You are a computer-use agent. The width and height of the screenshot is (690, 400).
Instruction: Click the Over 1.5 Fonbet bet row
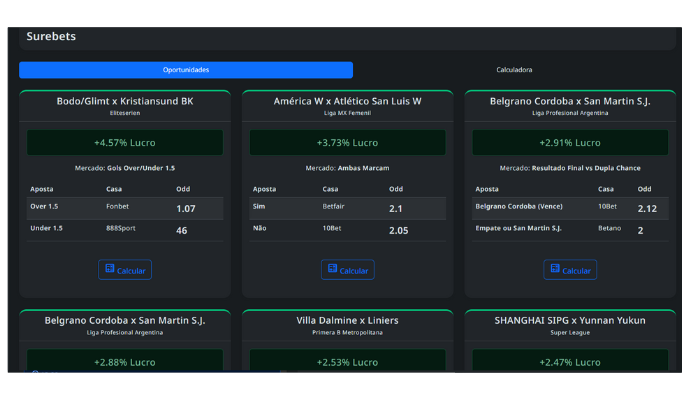[x=125, y=208]
